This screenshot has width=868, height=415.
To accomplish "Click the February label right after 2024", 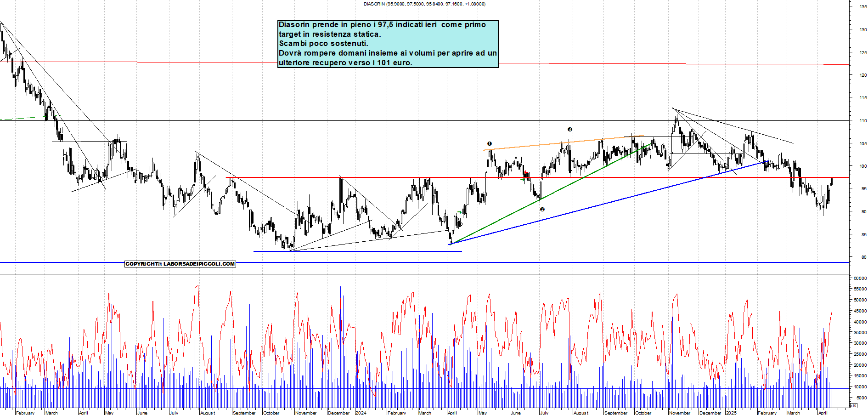I will pos(397,413).
